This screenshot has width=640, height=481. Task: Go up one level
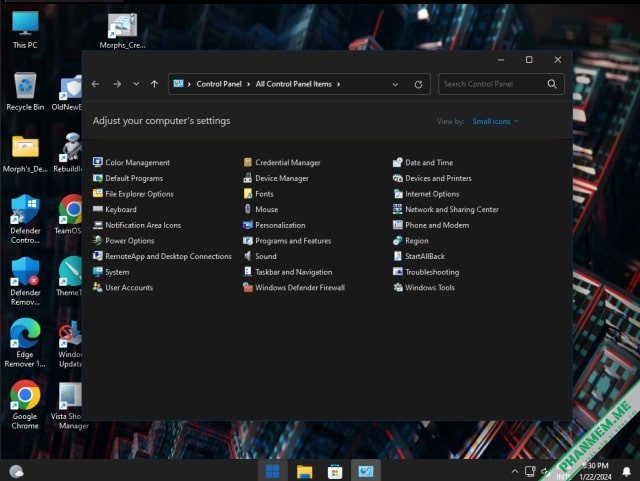[x=154, y=84]
